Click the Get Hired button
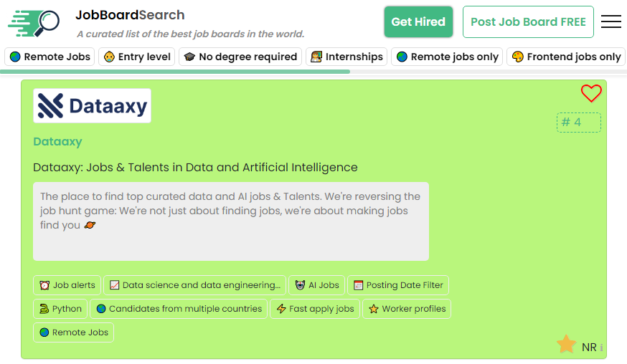The width and height of the screenshot is (627, 364). pos(418,21)
